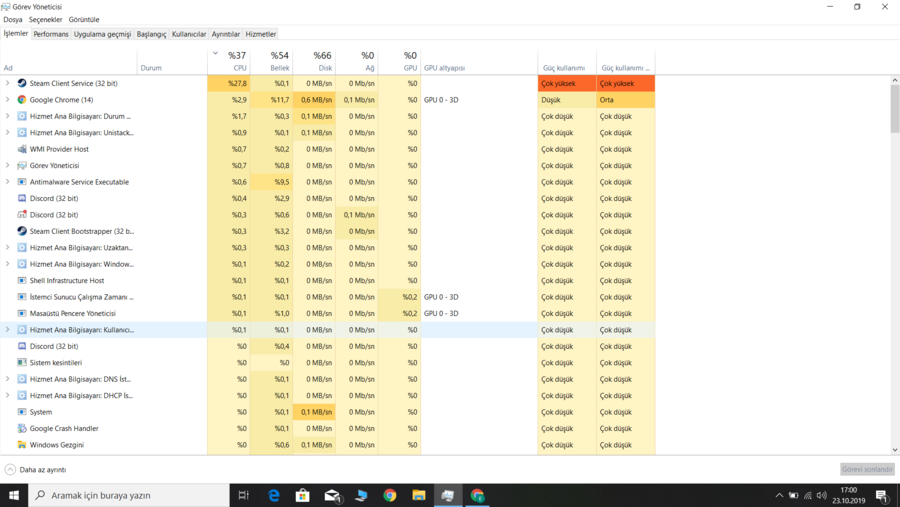900x507 pixels.
Task: Click the Antimalware Service Executable icon
Action: pyautogui.click(x=22, y=182)
